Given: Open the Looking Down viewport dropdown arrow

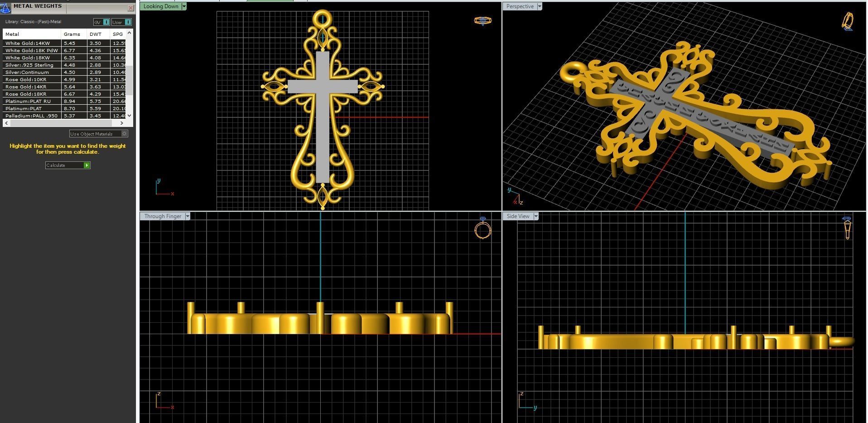Looking at the screenshot, I should (x=183, y=6).
